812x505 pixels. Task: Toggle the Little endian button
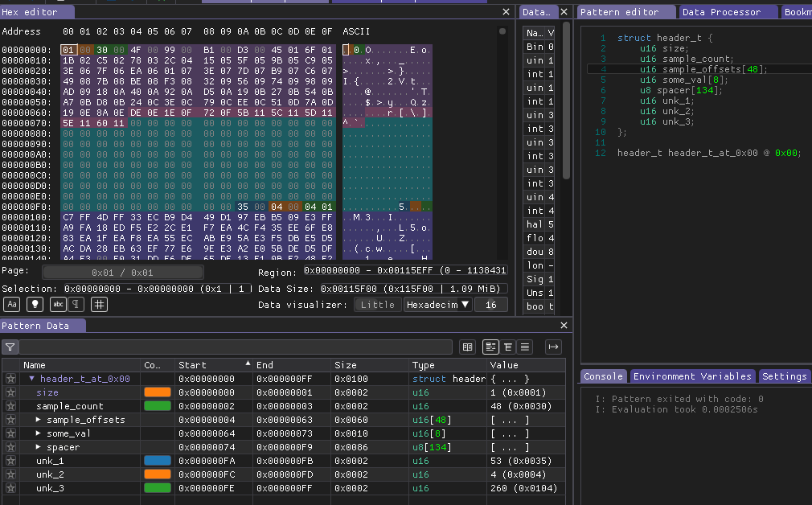[x=378, y=305]
